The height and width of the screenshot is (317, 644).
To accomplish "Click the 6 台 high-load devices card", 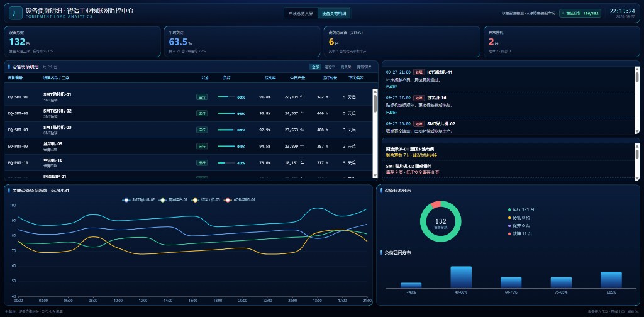I will [402, 42].
